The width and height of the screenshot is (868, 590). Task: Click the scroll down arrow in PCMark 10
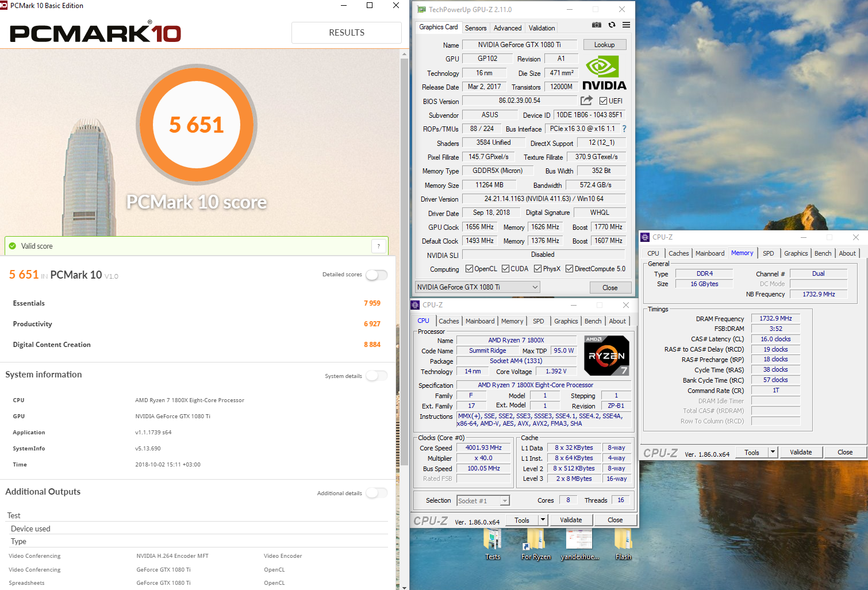click(x=404, y=587)
